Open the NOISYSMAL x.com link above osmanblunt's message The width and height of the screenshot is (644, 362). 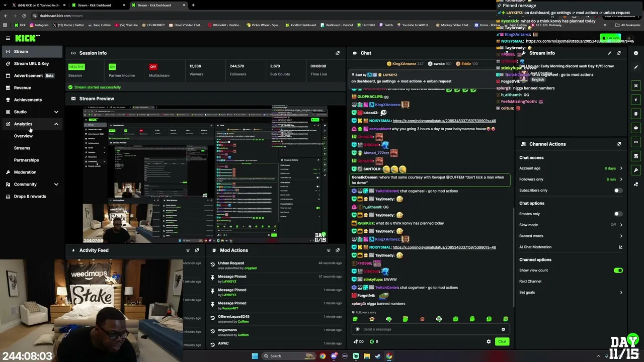[x=444, y=121]
